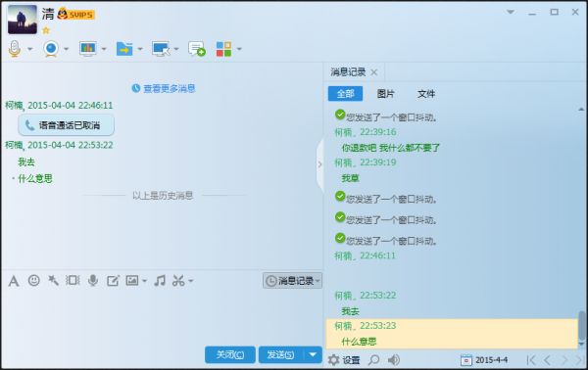Open the remote desktop icon

[x=161, y=49]
